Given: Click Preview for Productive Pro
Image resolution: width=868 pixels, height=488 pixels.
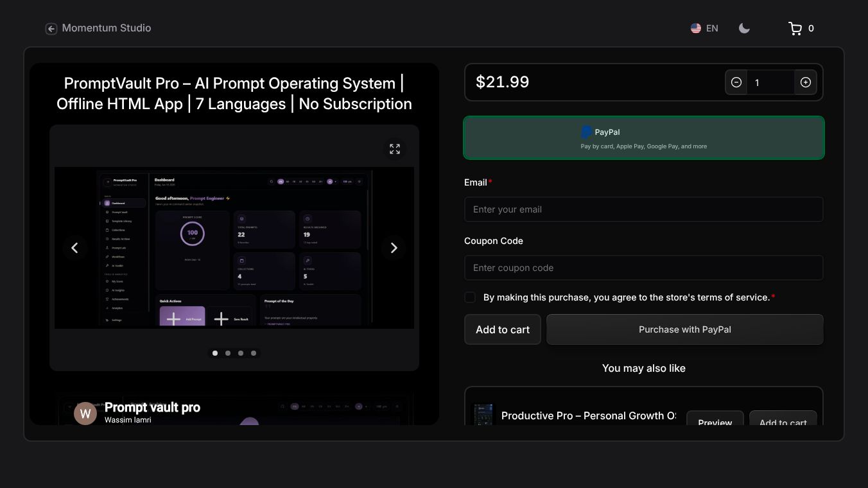Looking at the screenshot, I should coord(715,419).
